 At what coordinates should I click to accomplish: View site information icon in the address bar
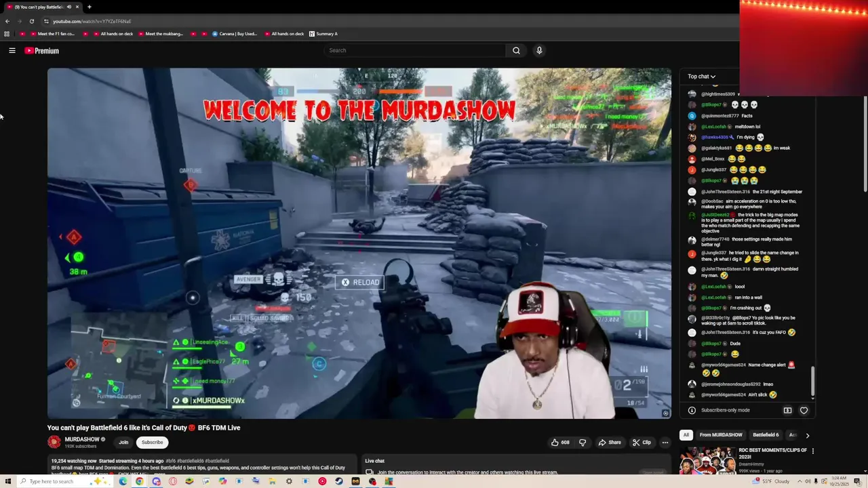coord(46,21)
